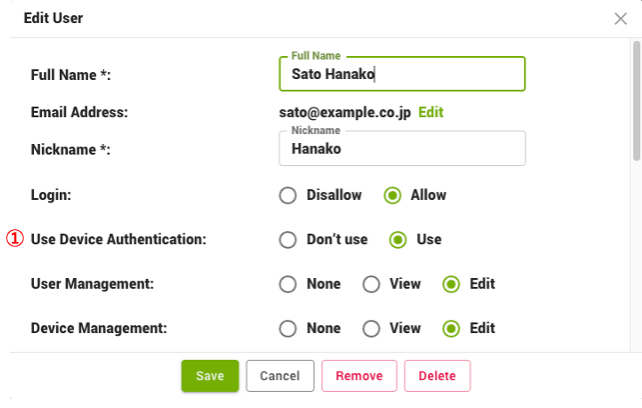Viewport: 642px width, 408px height.
Task: Close the Edit User dialog
Action: click(620, 18)
